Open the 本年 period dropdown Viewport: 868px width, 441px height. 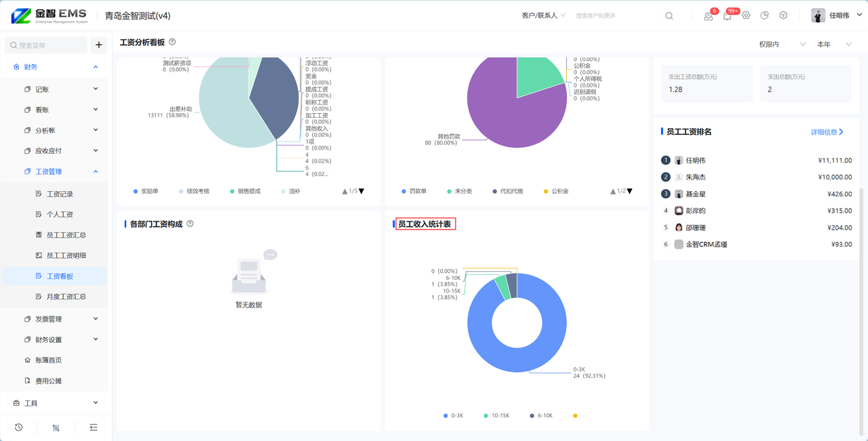(834, 44)
